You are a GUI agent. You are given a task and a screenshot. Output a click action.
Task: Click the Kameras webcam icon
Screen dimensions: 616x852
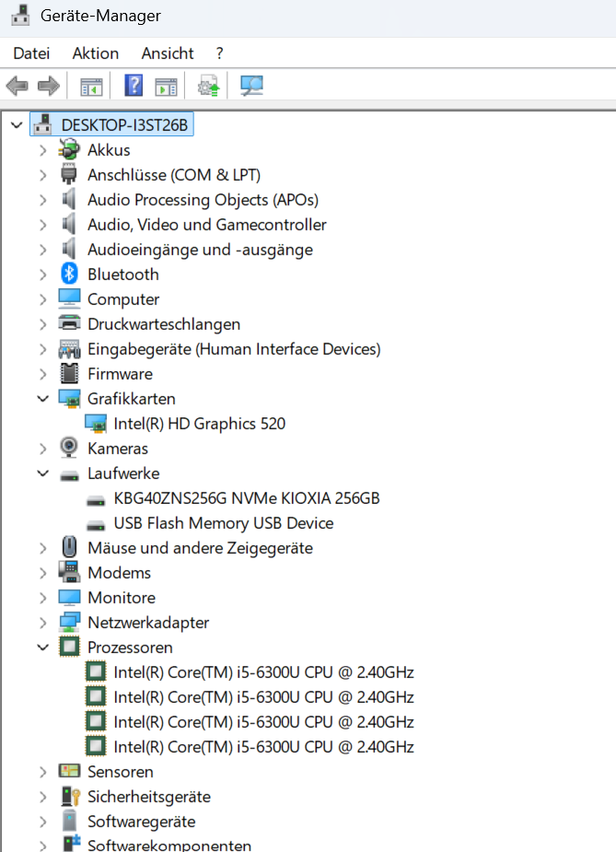pyautogui.click(x=69, y=448)
